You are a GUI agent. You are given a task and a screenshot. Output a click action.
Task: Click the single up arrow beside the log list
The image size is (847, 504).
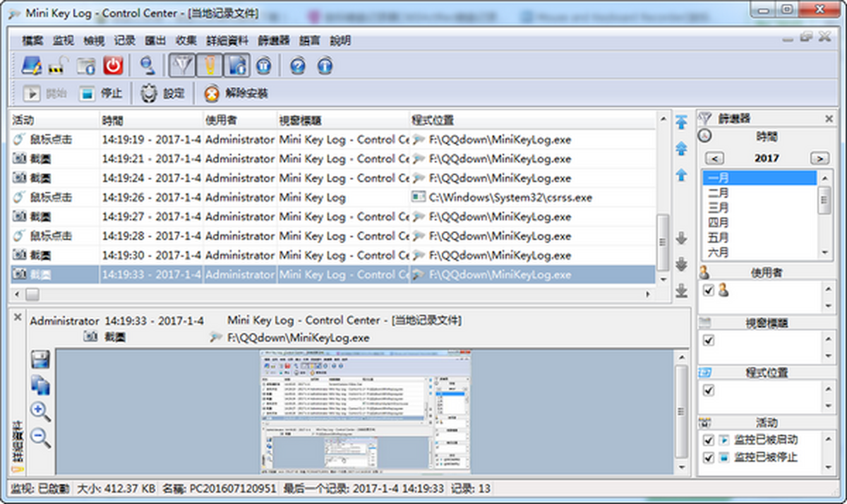[x=681, y=175]
